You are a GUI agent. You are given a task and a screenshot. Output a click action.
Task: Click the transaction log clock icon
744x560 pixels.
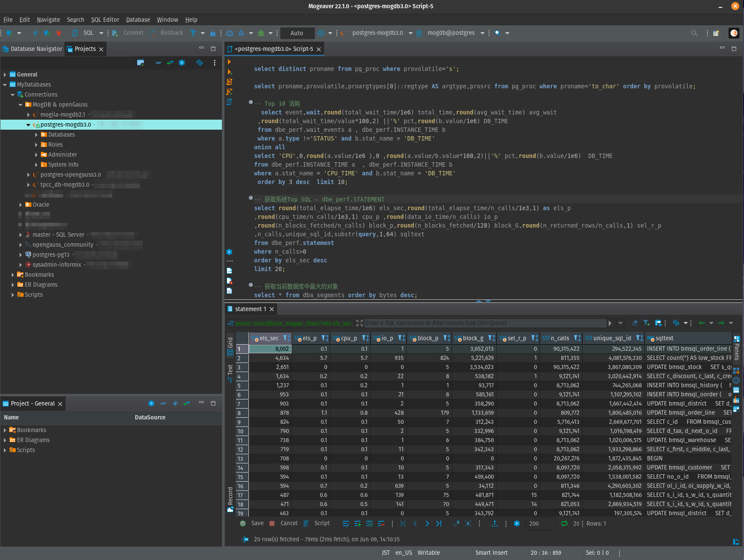[x=321, y=33]
